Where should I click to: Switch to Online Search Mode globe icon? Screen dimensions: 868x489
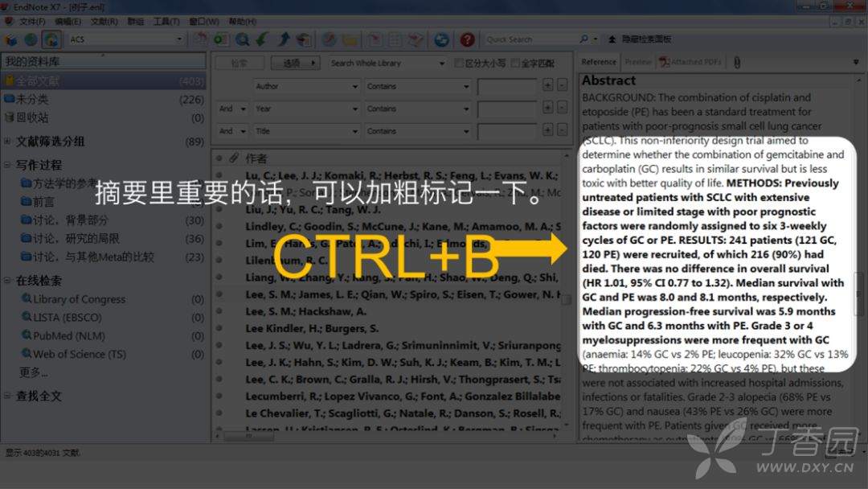pos(31,39)
